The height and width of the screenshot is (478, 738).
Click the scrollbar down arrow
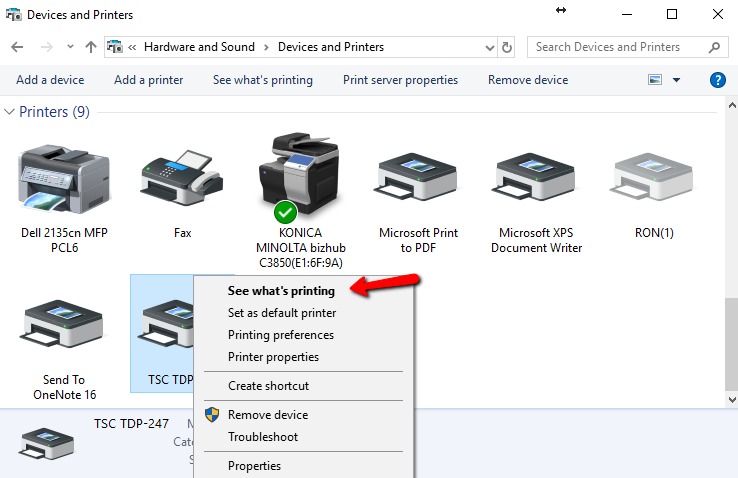(732, 400)
